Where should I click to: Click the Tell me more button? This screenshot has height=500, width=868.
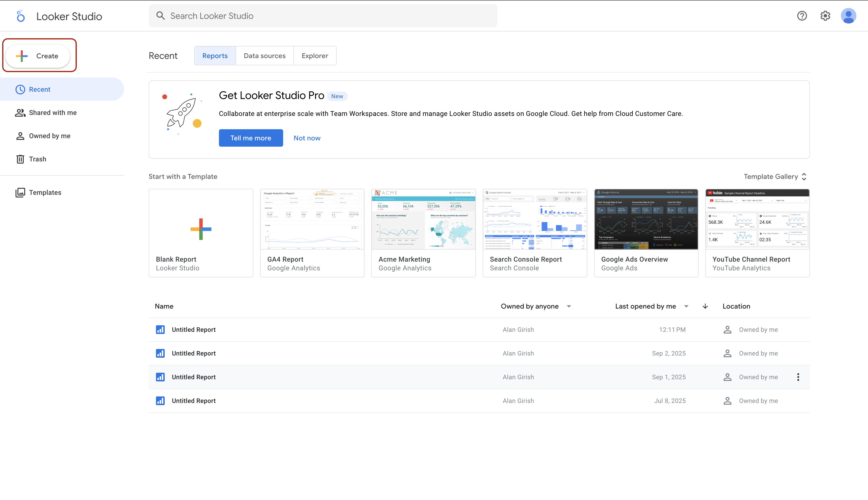click(x=250, y=138)
